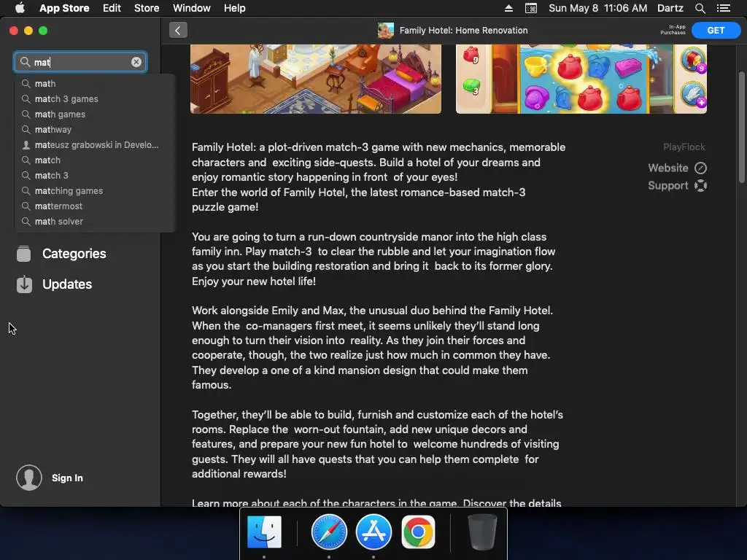Screen dimensions: 747x560
Task: Click the Sign In avatar icon
Action: [29, 478]
